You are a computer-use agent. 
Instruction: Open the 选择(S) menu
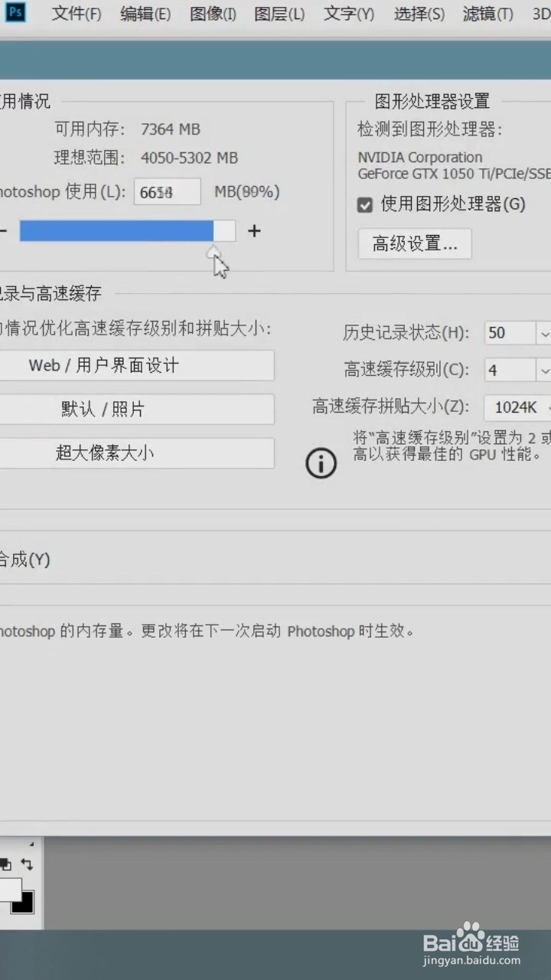419,14
